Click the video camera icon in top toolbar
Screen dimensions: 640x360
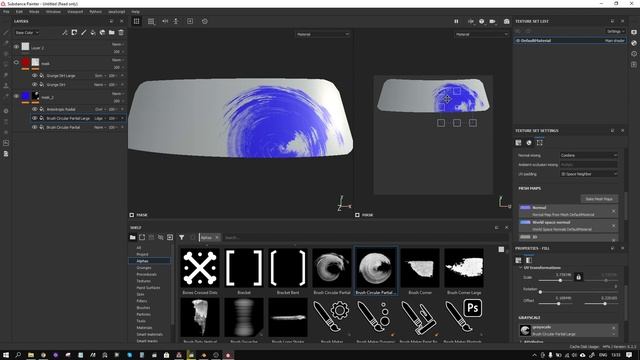(x=493, y=21)
